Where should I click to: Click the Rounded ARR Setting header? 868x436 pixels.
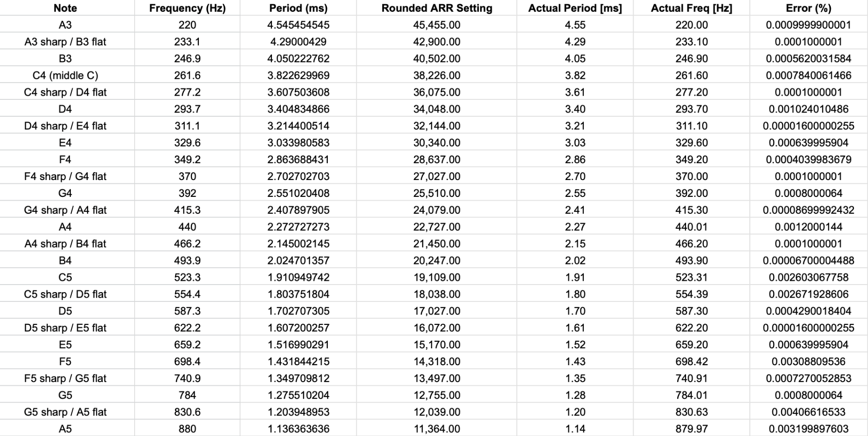437,8
